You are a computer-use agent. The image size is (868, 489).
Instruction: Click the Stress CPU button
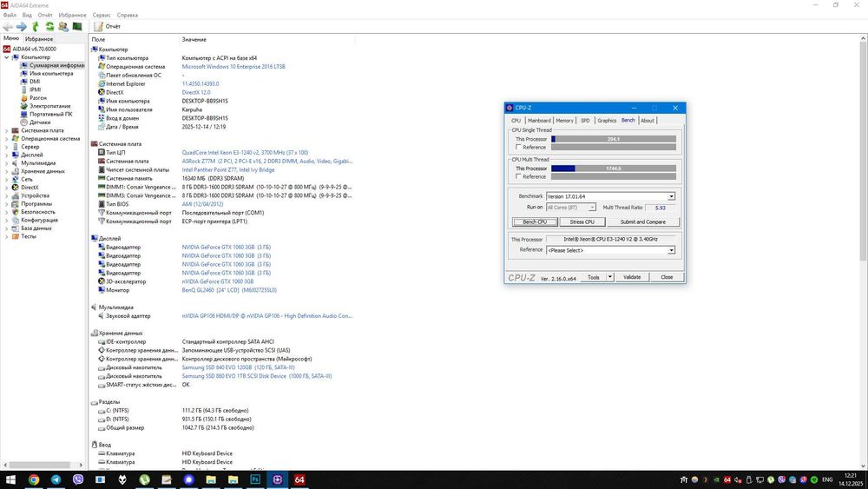[x=582, y=221]
